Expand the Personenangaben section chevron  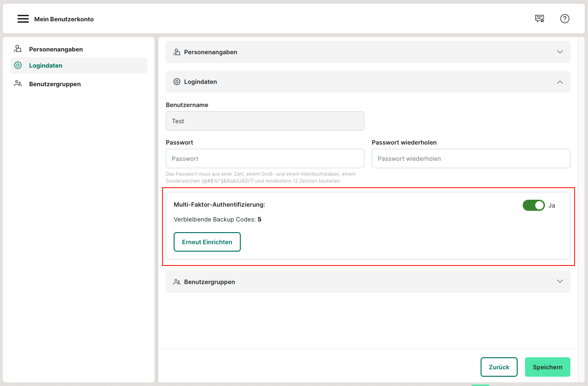click(x=560, y=52)
